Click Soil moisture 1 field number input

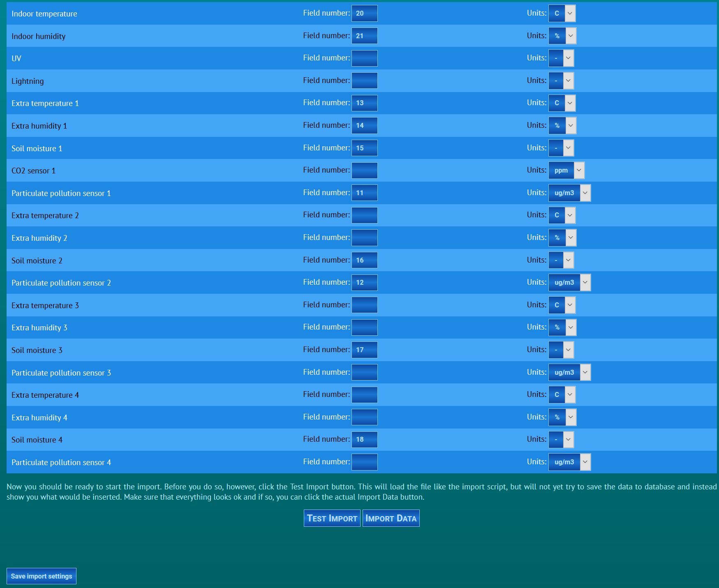click(365, 148)
